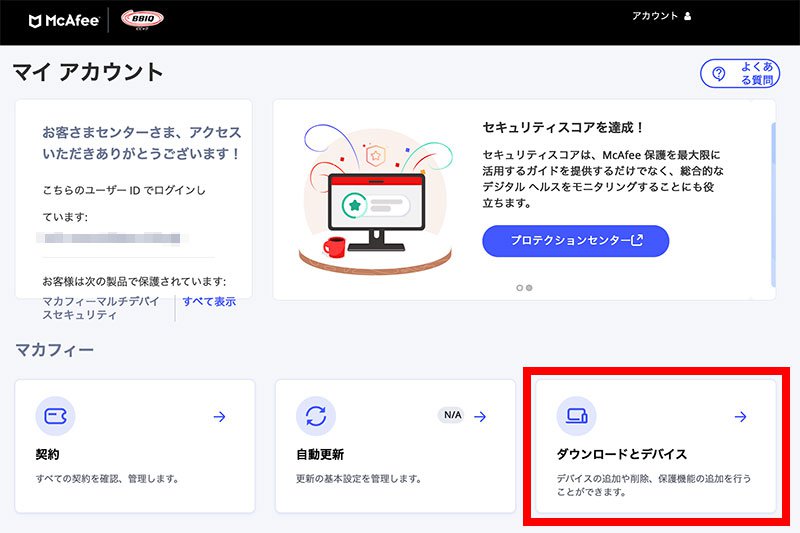Click the セキュリティスコアを達成！ heading
800x533 pixels.
[x=563, y=128]
